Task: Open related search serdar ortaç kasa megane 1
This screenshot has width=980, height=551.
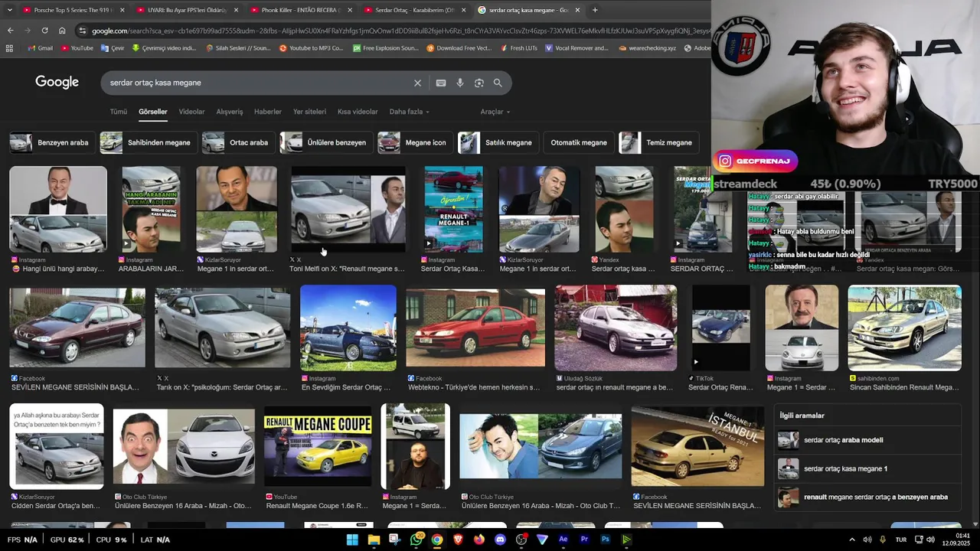Action: point(867,468)
